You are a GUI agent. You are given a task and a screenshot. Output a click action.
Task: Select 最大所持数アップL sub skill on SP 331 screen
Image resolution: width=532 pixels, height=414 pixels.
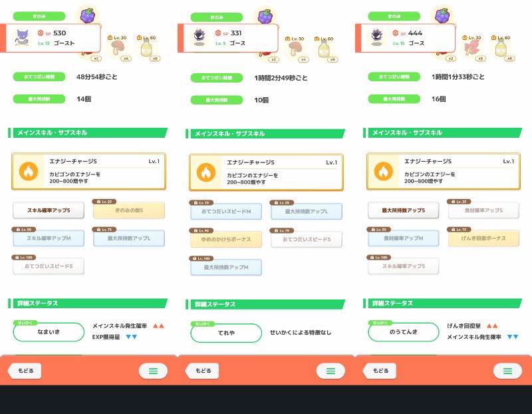[307, 211]
